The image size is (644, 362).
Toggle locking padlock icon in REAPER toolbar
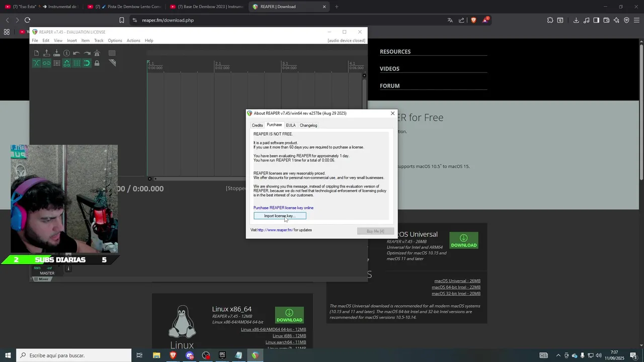pyautogui.click(x=97, y=63)
